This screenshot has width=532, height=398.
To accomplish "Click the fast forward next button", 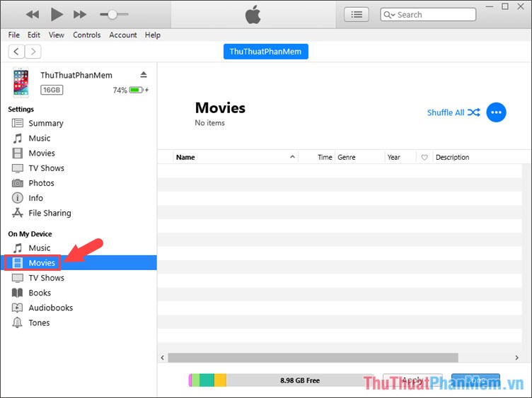I will 80,15.
